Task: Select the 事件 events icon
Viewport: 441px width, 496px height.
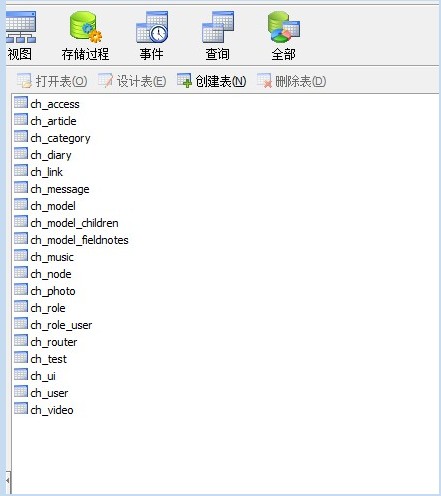Action: [x=152, y=27]
